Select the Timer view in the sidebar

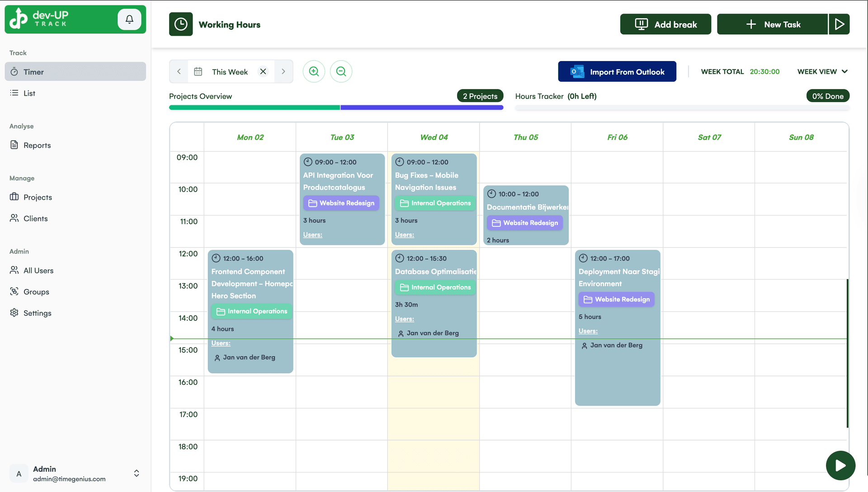(x=33, y=71)
